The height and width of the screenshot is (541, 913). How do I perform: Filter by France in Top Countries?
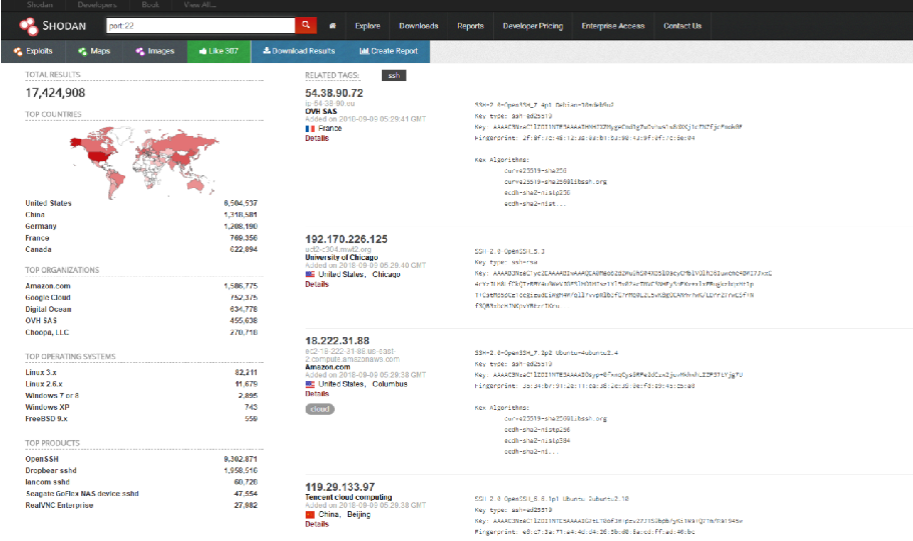(x=37, y=238)
